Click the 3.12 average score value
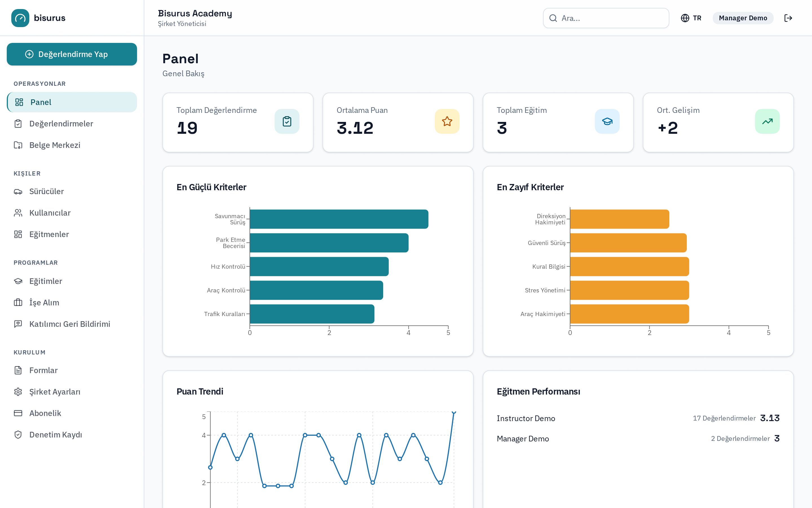The image size is (812, 508). pyautogui.click(x=355, y=128)
